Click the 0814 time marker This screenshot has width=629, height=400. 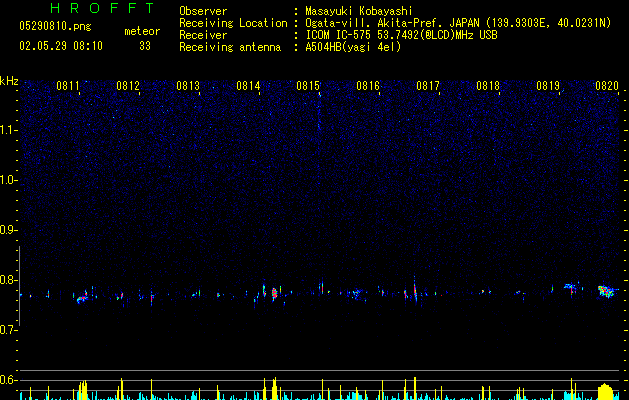(x=248, y=86)
